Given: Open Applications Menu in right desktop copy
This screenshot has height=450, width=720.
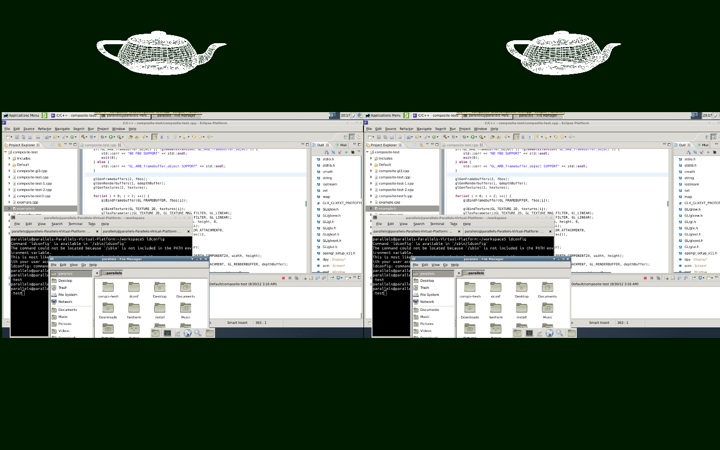Looking at the screenshot, I should point(383,116).
